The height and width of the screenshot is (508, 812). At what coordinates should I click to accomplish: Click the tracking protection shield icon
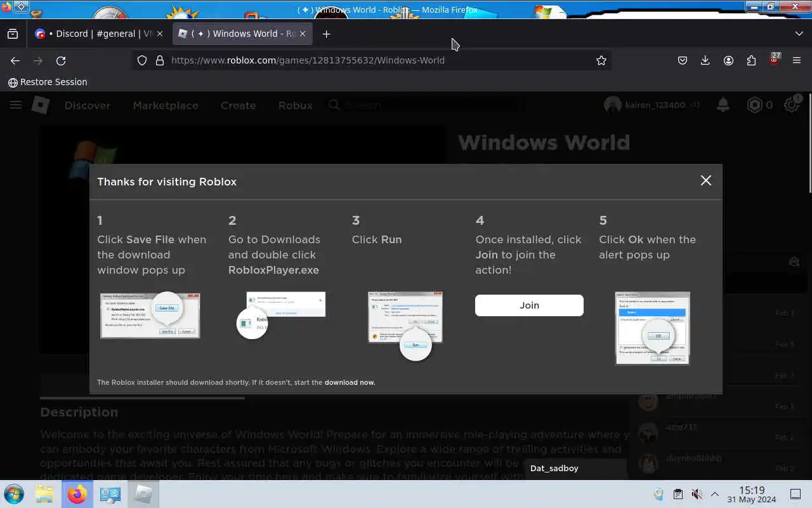[x=142, y=60]
